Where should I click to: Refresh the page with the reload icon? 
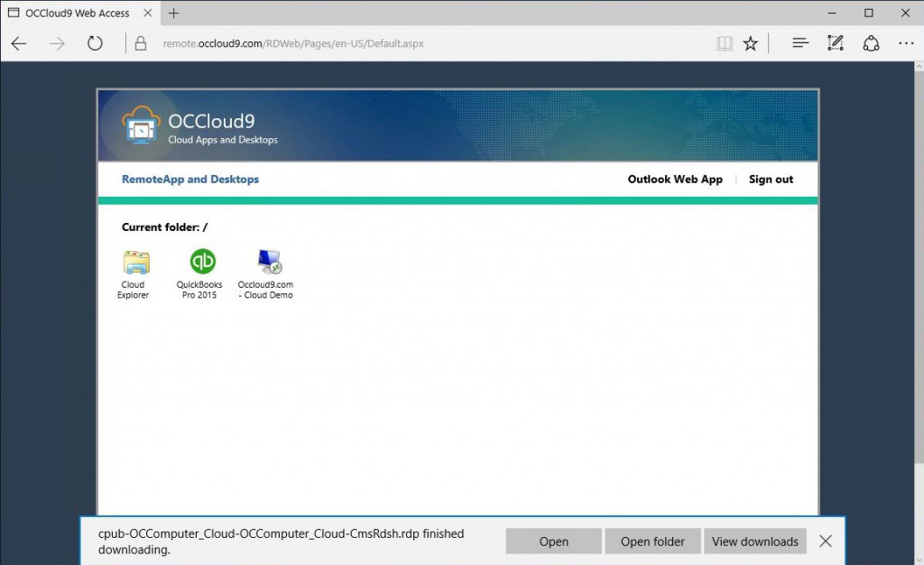[95, 43]
